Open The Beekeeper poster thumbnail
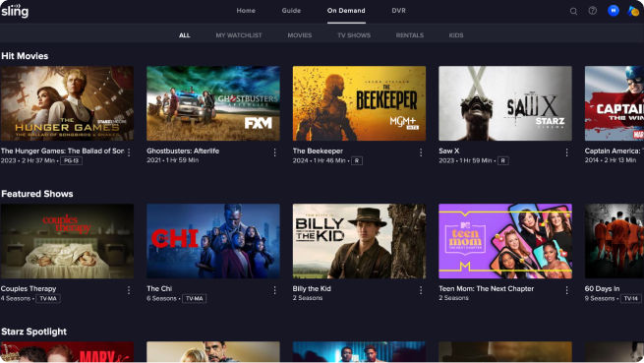 [x=359, y=103]
